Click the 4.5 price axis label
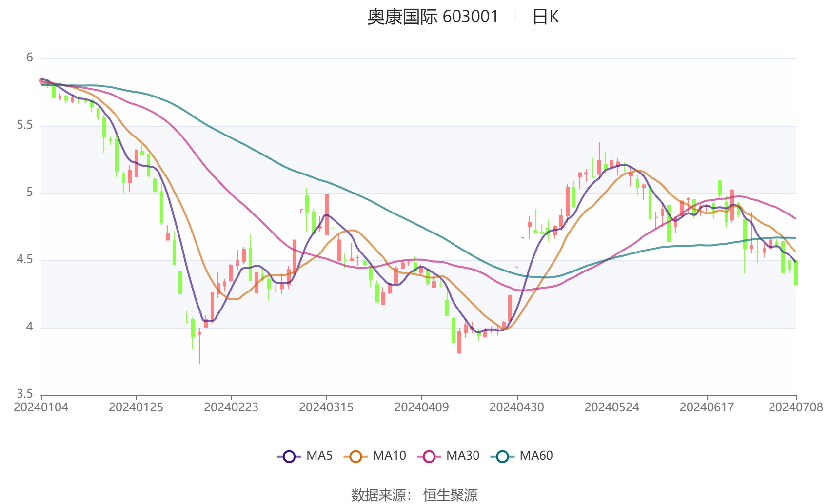Viewport: 829px width, 504px height. click(x=24, y=260)
